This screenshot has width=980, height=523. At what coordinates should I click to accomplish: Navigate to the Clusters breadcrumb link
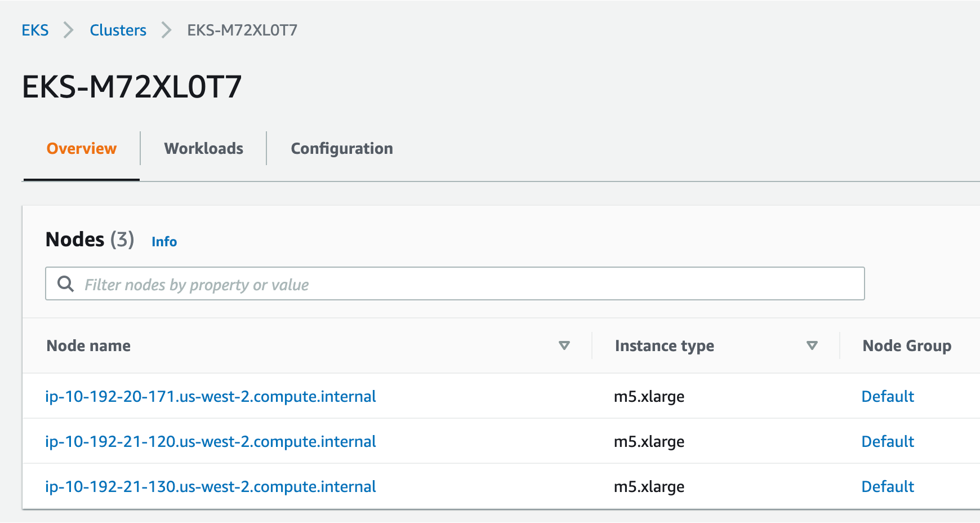point(118,30)
